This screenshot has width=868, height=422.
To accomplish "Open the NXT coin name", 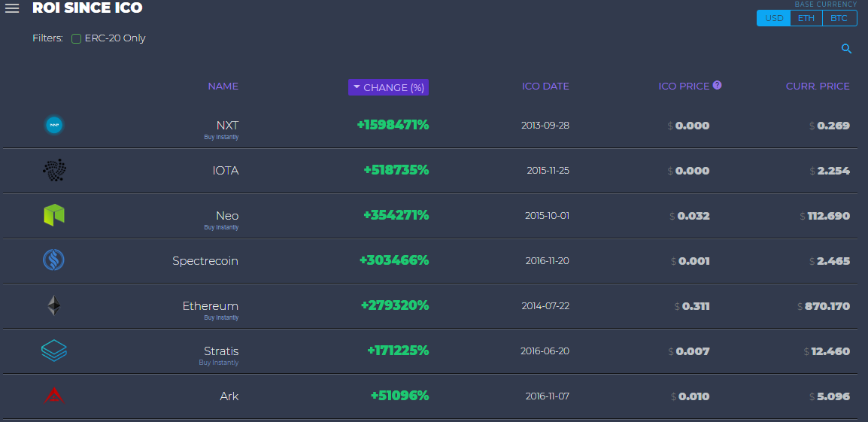I will pyautogui.click(x=227, y=125).
